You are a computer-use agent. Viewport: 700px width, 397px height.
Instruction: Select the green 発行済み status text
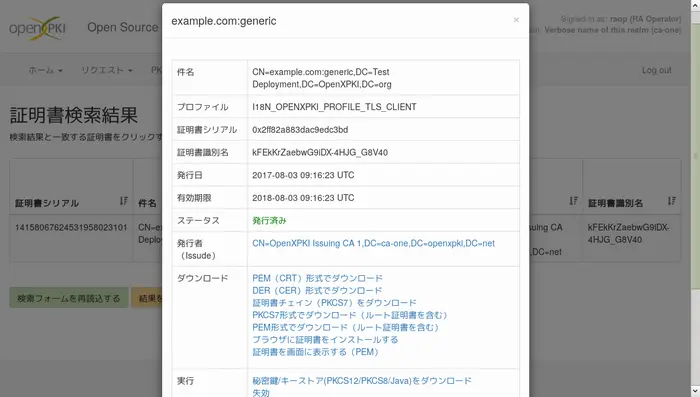269,221
